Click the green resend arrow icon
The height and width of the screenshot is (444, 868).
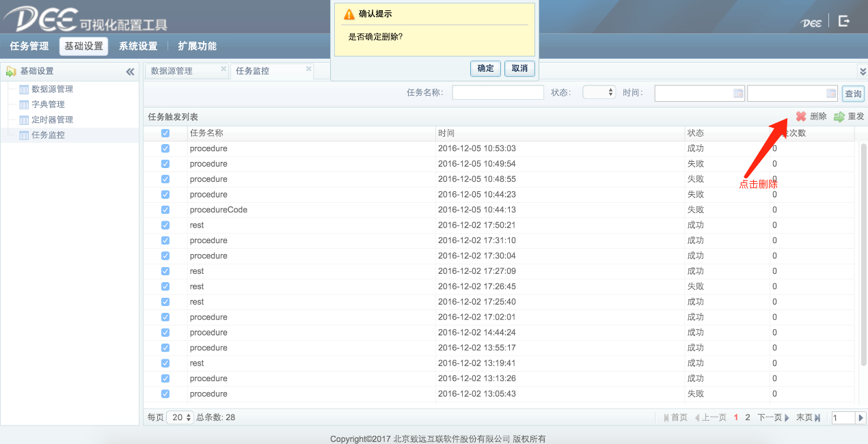click(839, 117)
